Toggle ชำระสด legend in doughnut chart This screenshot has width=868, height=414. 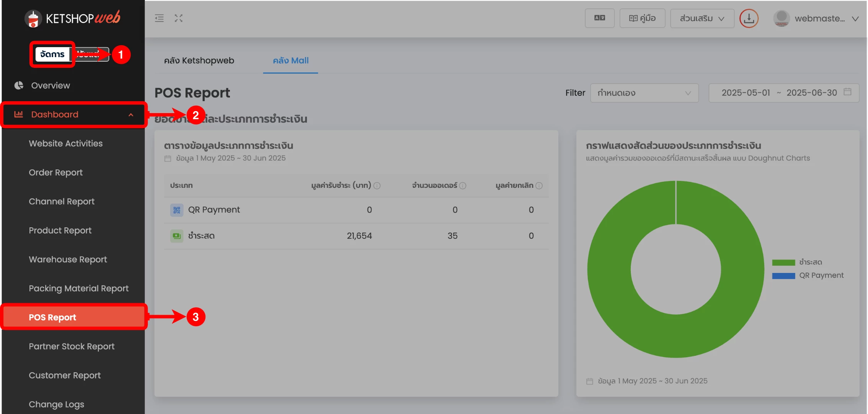tap(797, 262)
